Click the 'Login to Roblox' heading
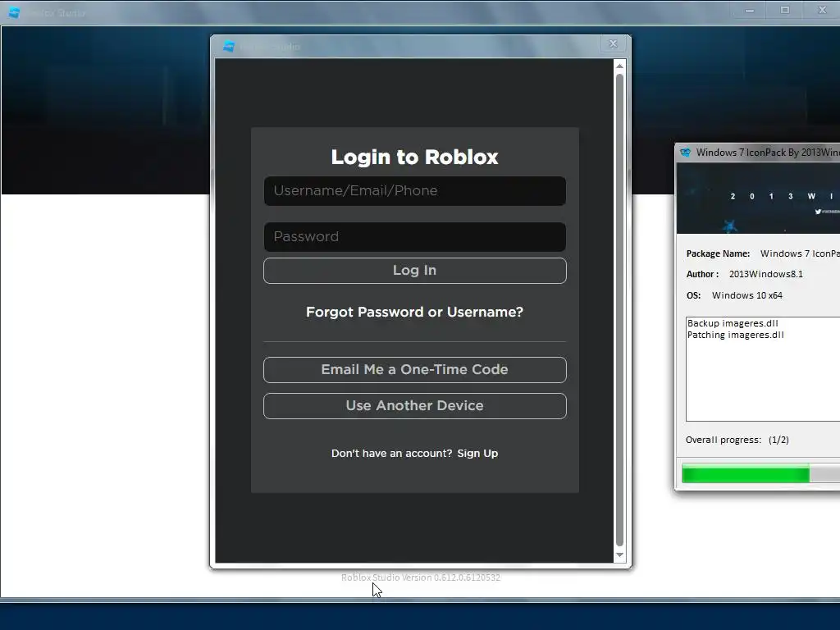The width and height of the screenshot is (840, 630). pos(414,157)
